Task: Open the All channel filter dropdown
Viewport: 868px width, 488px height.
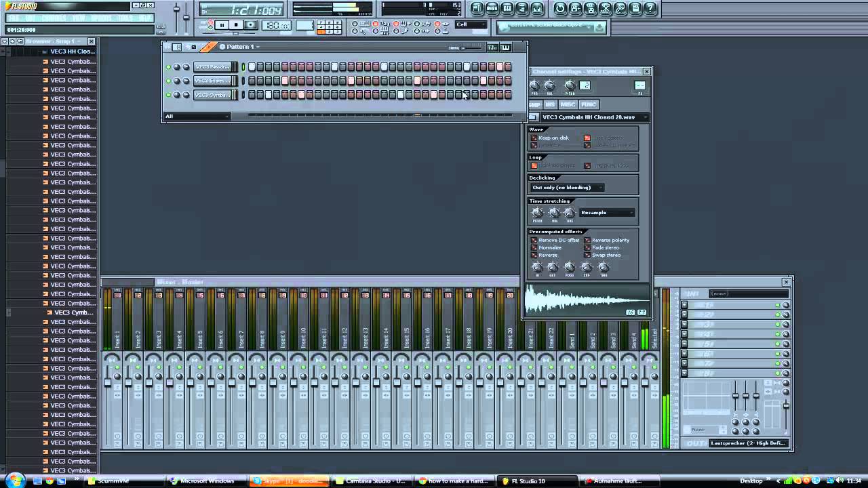Action: pos(197,117)
